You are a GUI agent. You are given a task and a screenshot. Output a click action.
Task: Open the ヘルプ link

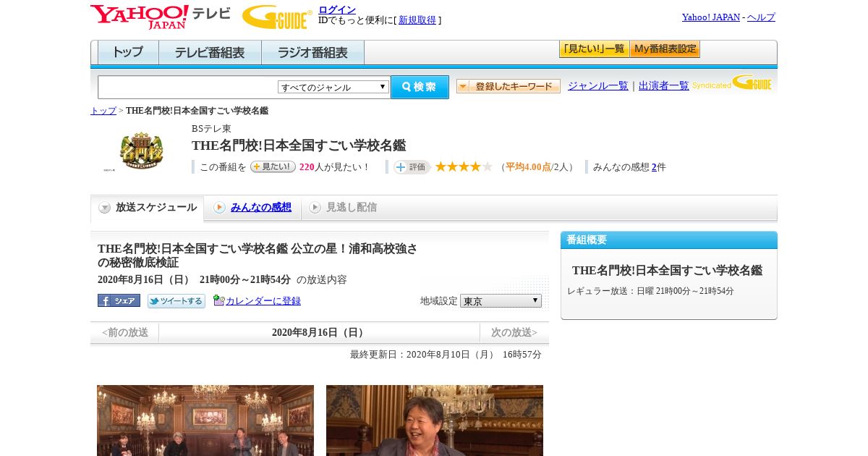pyautogui.click(x=761, y=17)
